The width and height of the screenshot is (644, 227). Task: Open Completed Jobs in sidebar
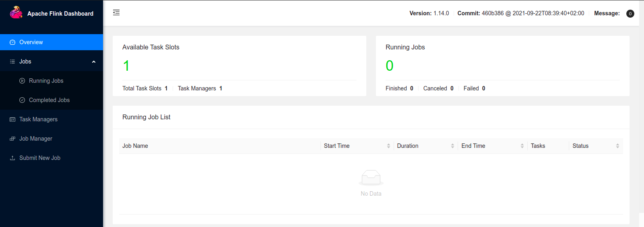pos(52,100)
